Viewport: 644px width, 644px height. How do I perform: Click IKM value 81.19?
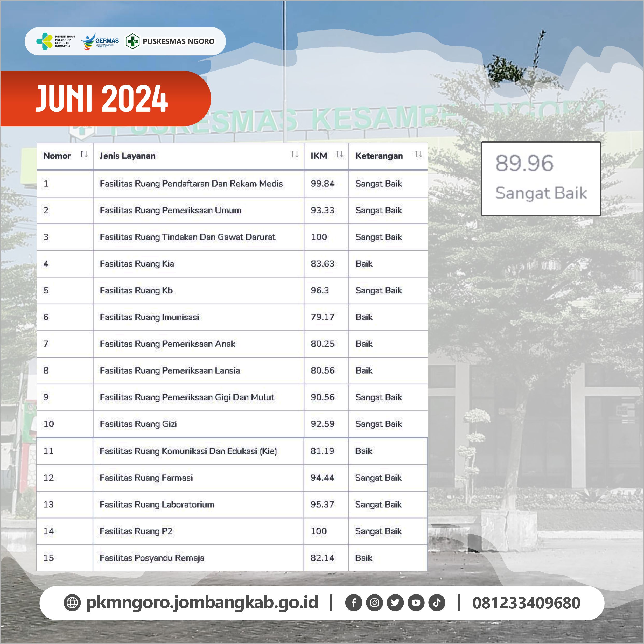(322, 451)
